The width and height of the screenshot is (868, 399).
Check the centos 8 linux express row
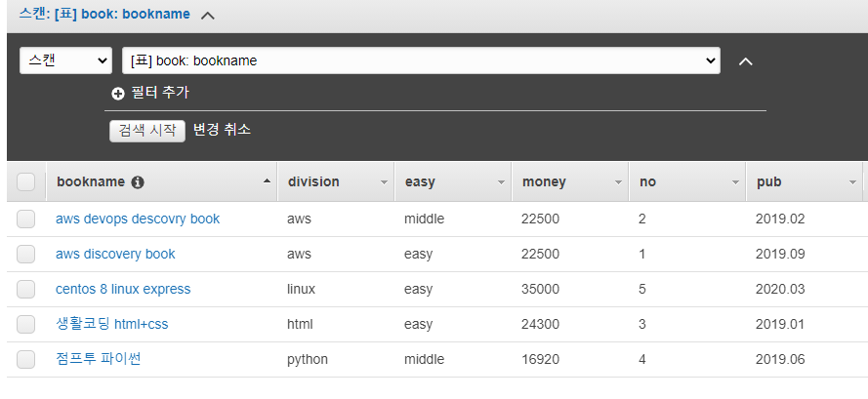26,290
